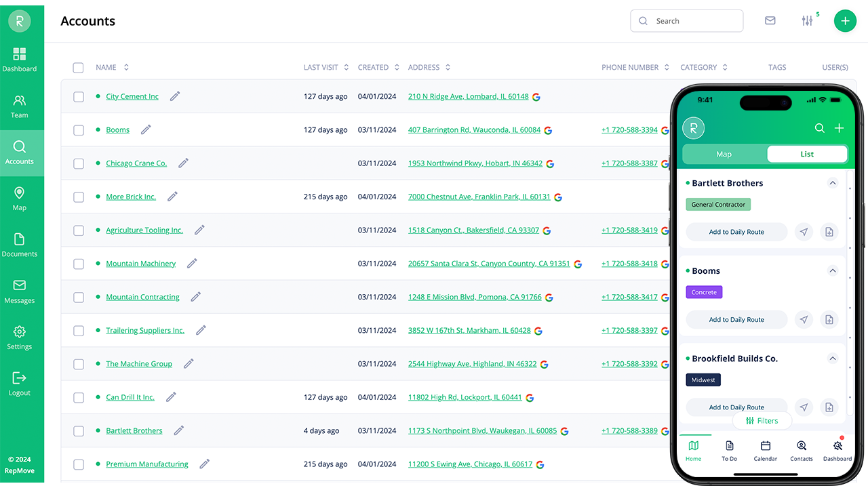Tap the search magnifier on phone screen
The height and width of the screenshot is (488, 868).
point(820,128)
